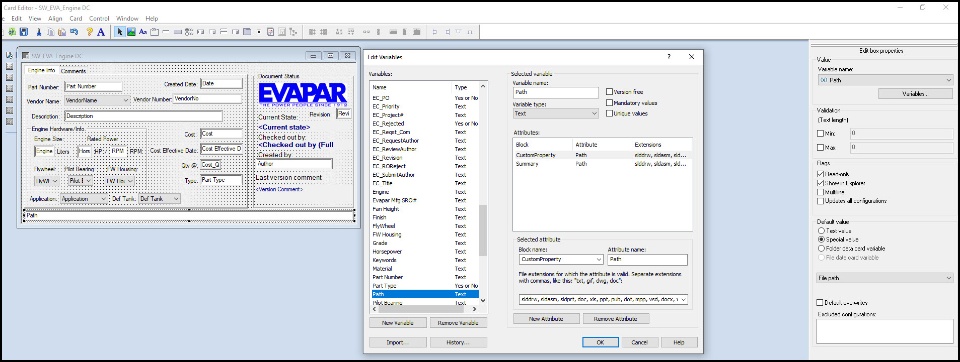Screen dimensions: 960x362
Task: Select the image picture control tool
Action: coord(131,31)
